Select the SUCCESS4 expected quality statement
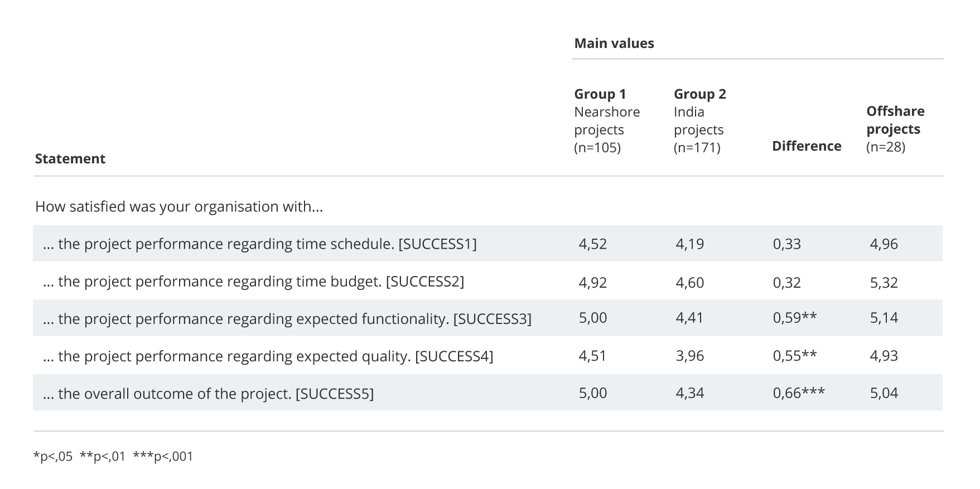 pyautogui.click(x=268, y=356)
